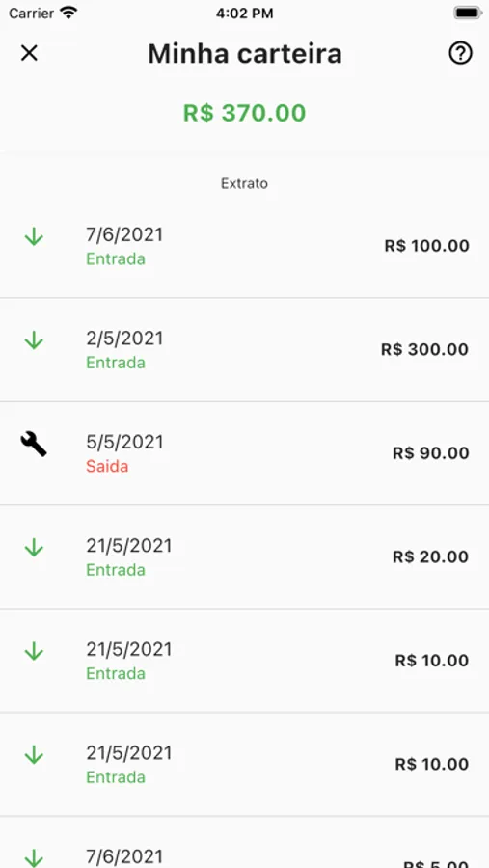Tap the R$ 100.00 amount
This screenshot has width=489, height=868.
click(x=427, y=246)
